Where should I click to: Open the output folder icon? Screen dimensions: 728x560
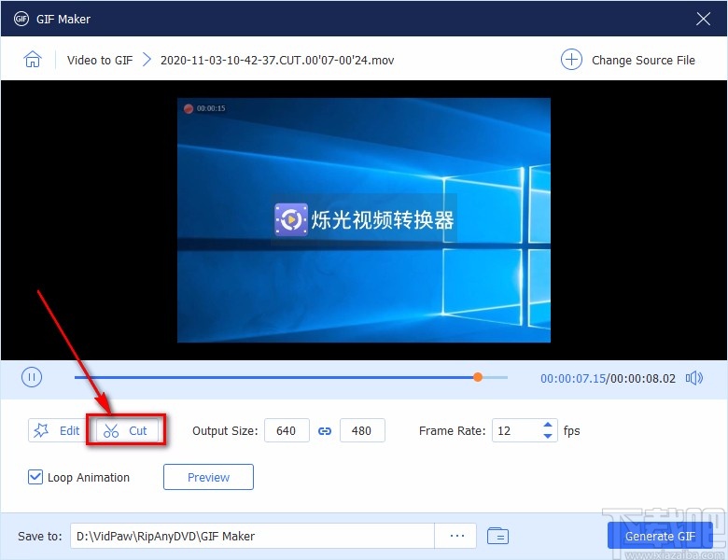click(497, 536)
